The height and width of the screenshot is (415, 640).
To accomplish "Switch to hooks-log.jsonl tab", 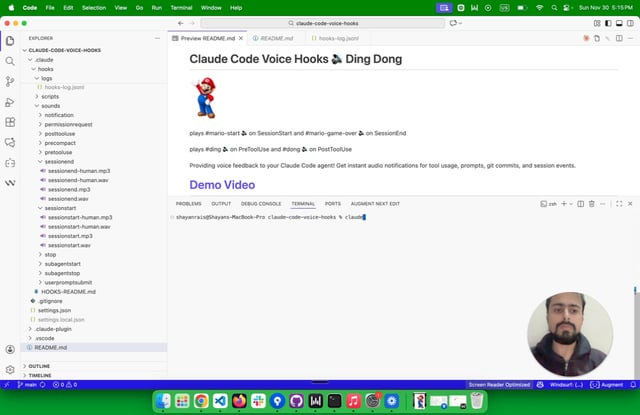I will point(338,38).
